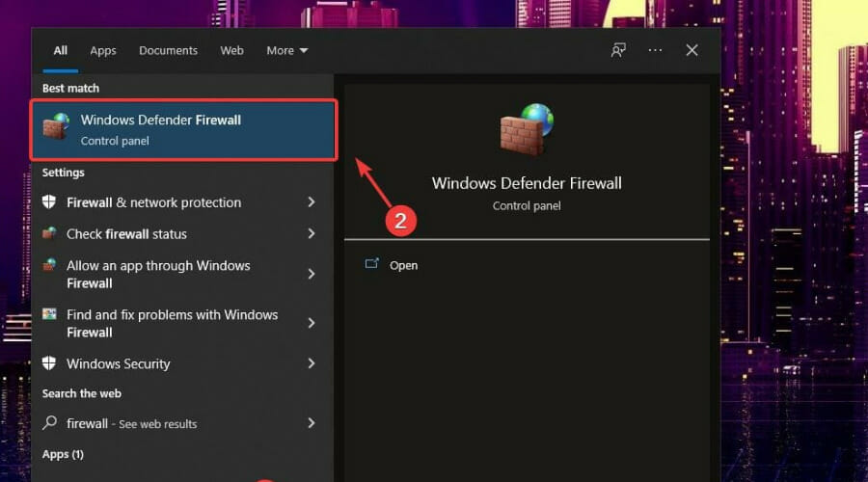Viewport: 868px width, 482px height.
Task: Expand Firewall & network protection chevron
Action: [312, 202]
